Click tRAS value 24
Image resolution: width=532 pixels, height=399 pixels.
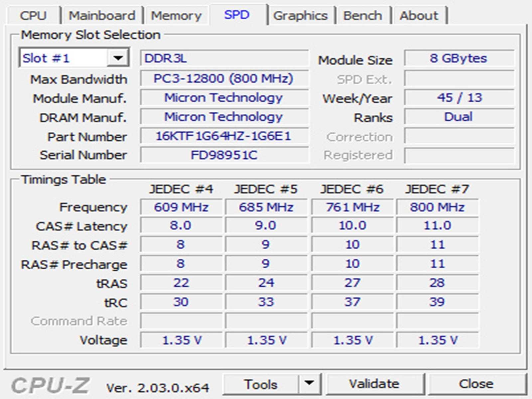click(266, 283)
